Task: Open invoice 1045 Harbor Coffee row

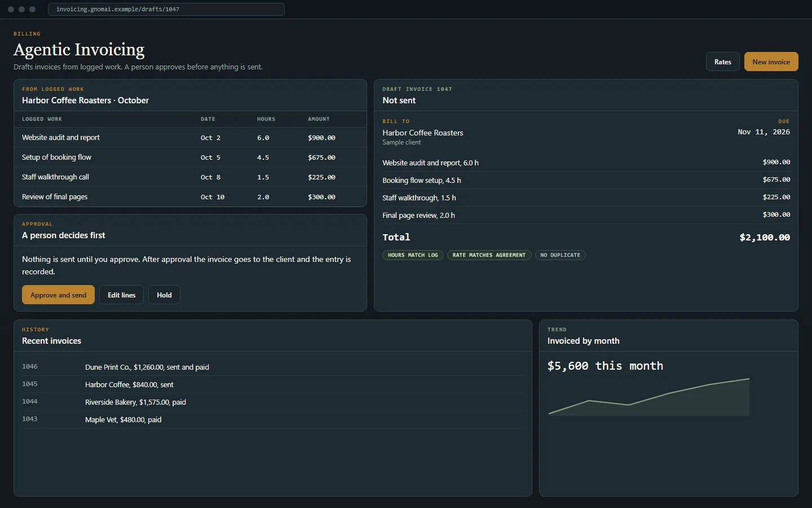Action: (272, 384)
